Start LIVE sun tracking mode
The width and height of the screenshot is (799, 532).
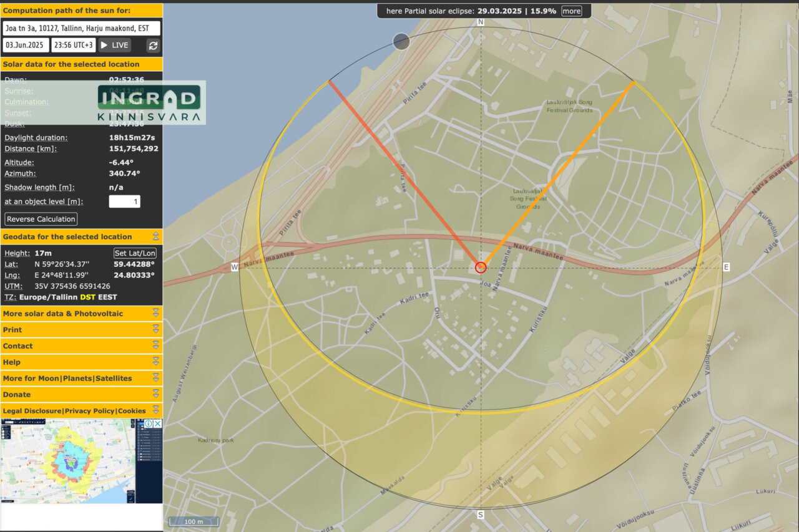pyautogui.click(x=115, y=46)
